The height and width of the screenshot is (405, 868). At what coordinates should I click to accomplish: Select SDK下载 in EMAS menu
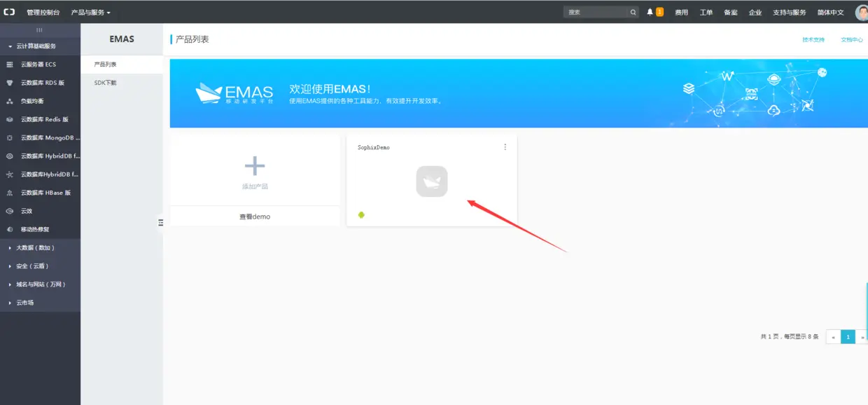(x=122, y=83)
